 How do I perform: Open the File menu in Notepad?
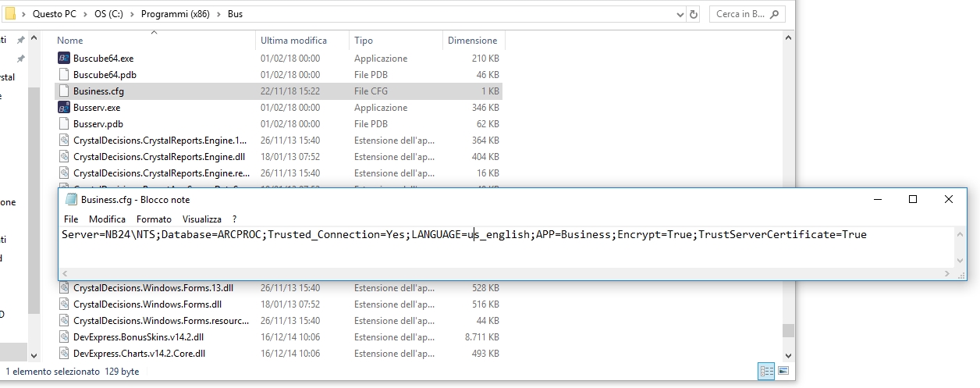coord(71,219)
